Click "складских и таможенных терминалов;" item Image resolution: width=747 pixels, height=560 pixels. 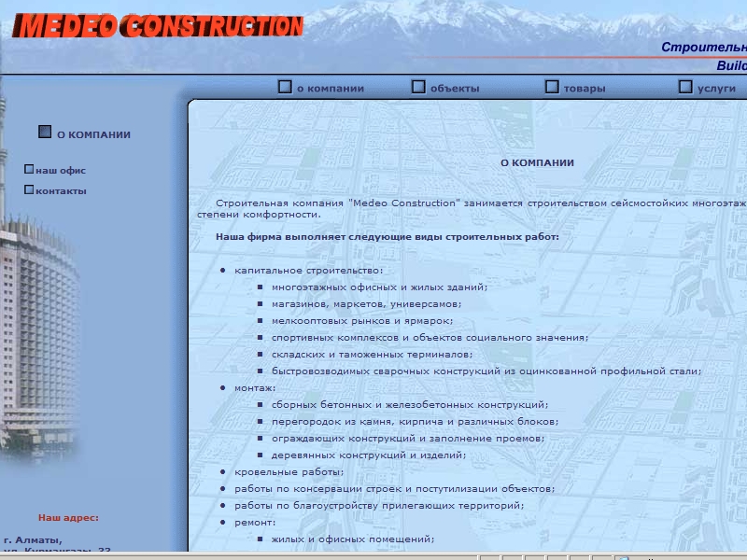coord(372,355)
